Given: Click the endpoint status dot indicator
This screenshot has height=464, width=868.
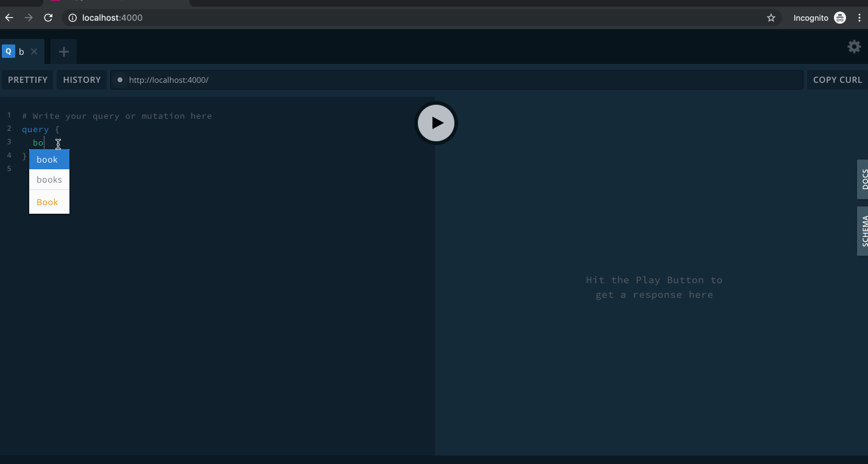Looking at the screenshot, I should tap(119, 79).
